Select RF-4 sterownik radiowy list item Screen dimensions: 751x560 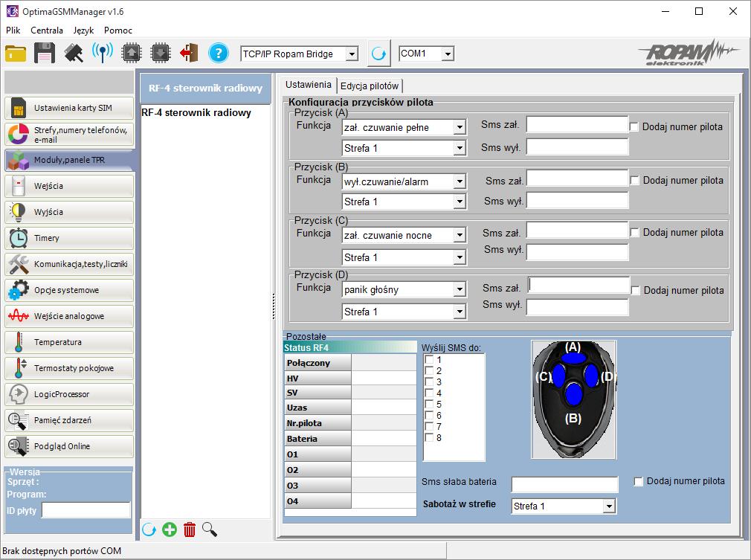tap(196, 113)
